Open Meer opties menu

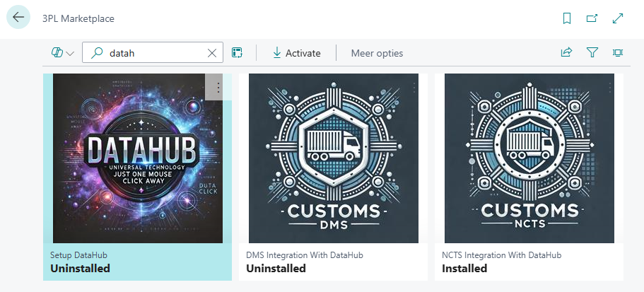(377, 54)
